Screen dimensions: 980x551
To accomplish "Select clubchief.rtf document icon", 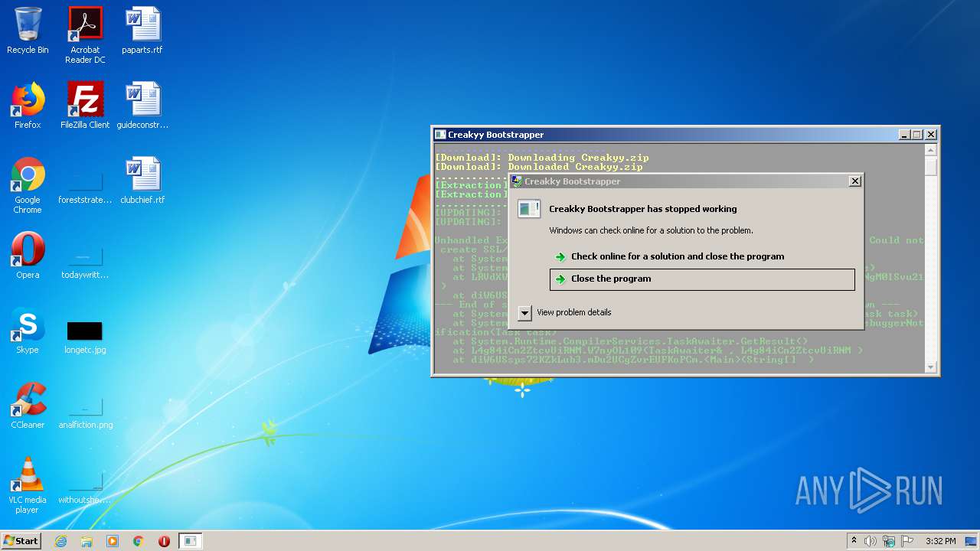I will (x=142, y=181).
